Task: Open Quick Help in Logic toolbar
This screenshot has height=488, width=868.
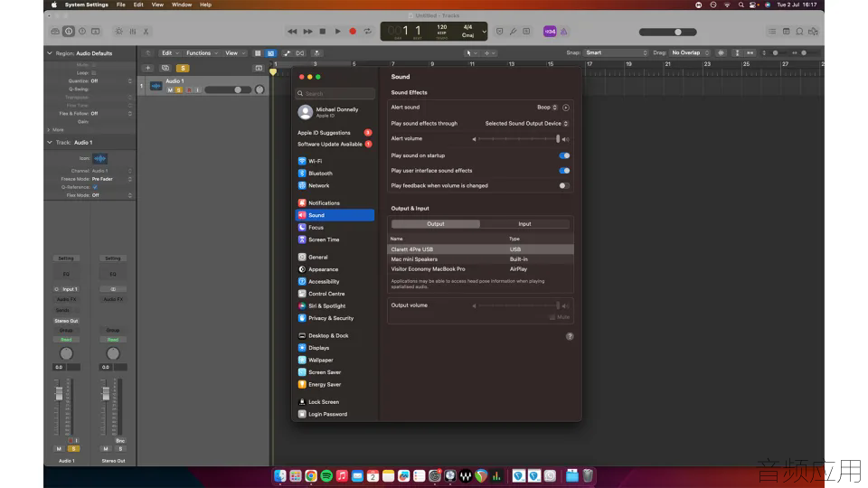Action: pos(82,32)
